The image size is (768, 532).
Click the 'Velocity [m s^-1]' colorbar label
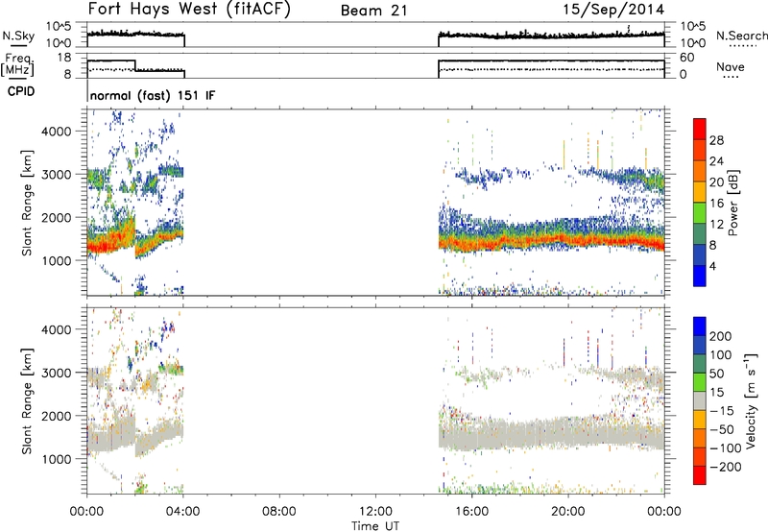(x=751, y=400)
